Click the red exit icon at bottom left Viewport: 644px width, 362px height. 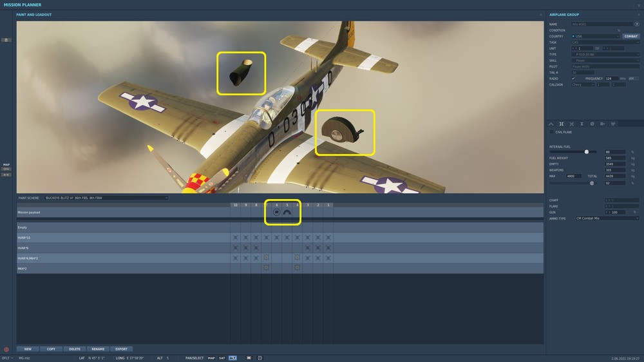pos(6,350)
